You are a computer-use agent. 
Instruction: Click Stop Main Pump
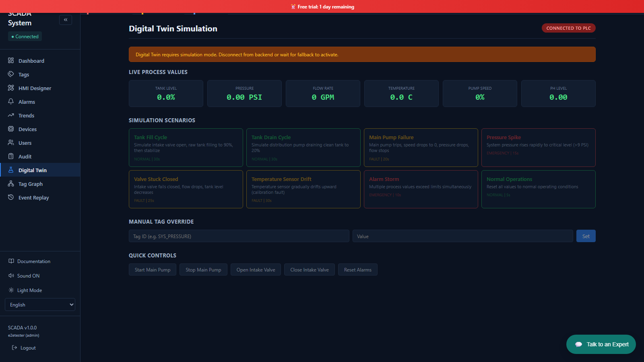203,269
